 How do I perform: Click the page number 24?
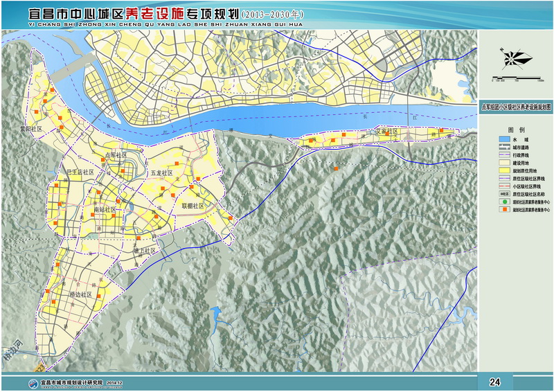point(494,382)
